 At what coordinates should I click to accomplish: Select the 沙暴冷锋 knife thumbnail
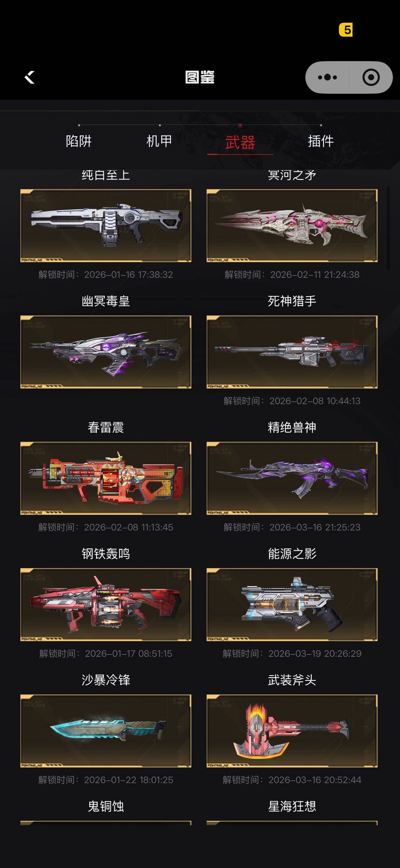106,731
